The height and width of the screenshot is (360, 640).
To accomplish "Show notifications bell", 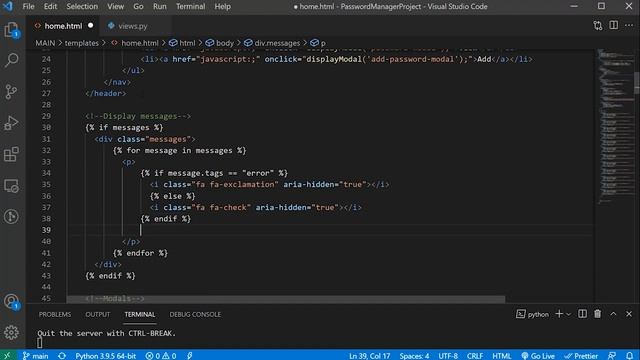I will (629, 356).
